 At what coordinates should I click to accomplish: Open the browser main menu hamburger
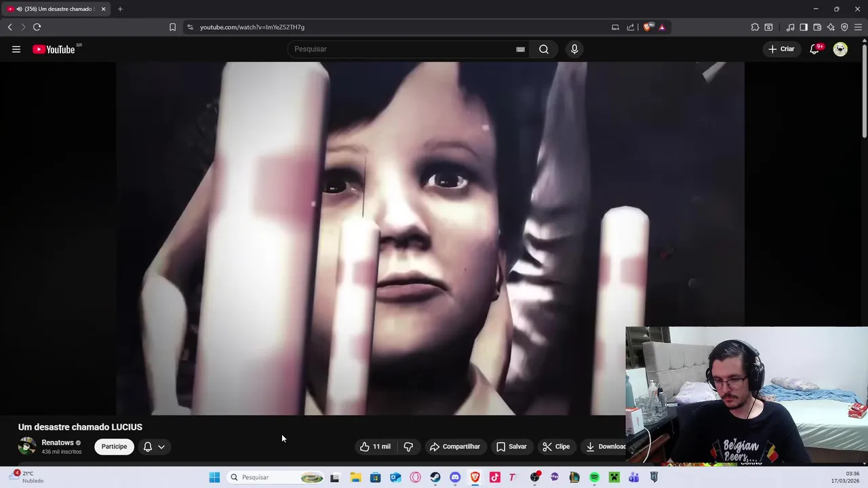pyautogui.click(x=858, y=27)
